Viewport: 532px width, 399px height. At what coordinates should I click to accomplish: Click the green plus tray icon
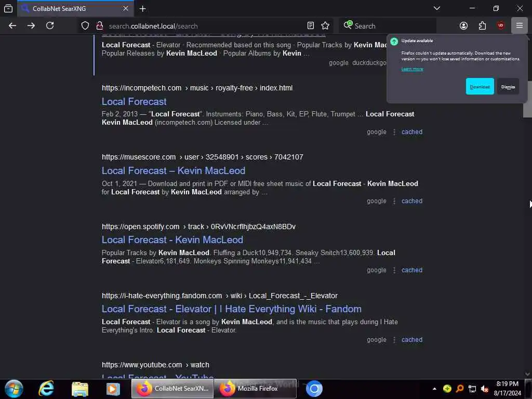click(447, 389)
